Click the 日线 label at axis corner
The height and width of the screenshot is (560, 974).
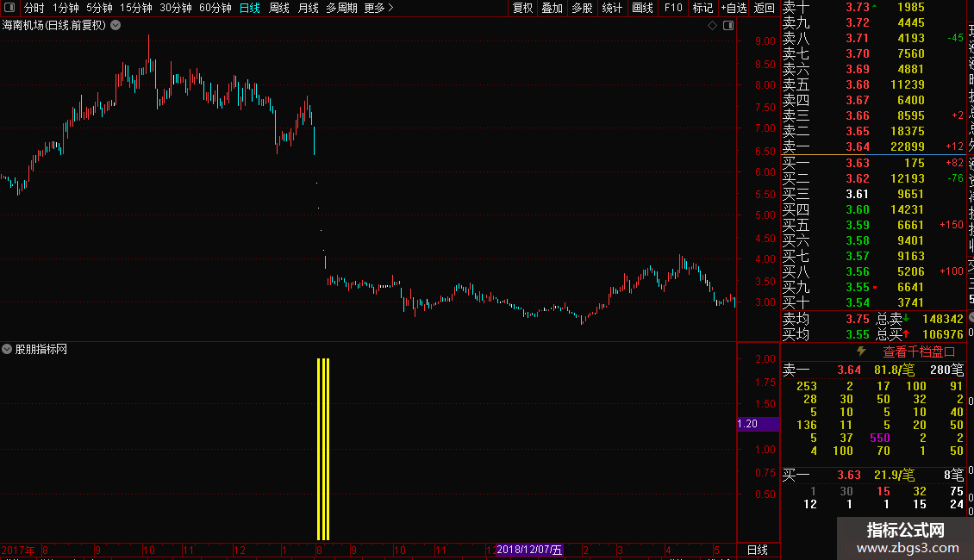[x=757, y=550]
